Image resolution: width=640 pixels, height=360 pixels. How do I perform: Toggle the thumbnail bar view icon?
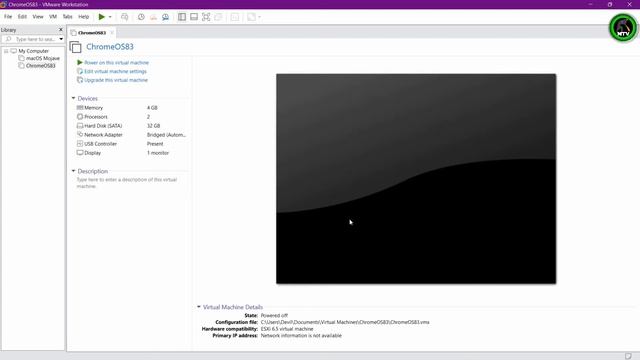pos(194,17)
